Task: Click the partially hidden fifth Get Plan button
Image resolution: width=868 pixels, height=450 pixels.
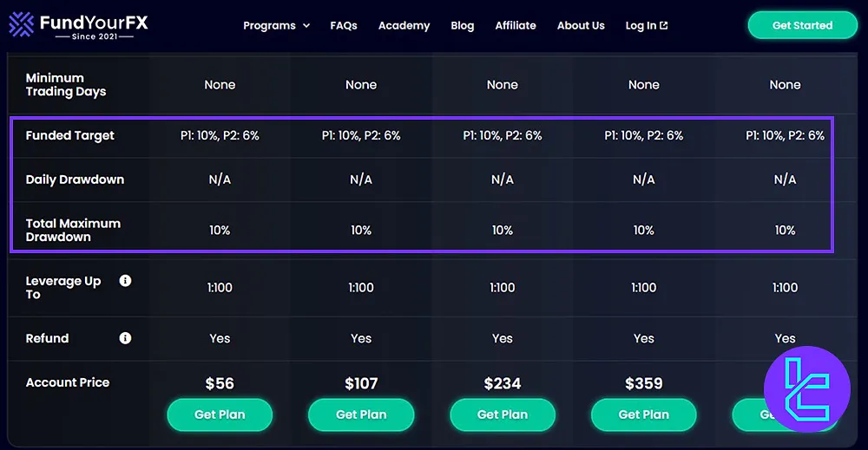Action: pos(748,414)
